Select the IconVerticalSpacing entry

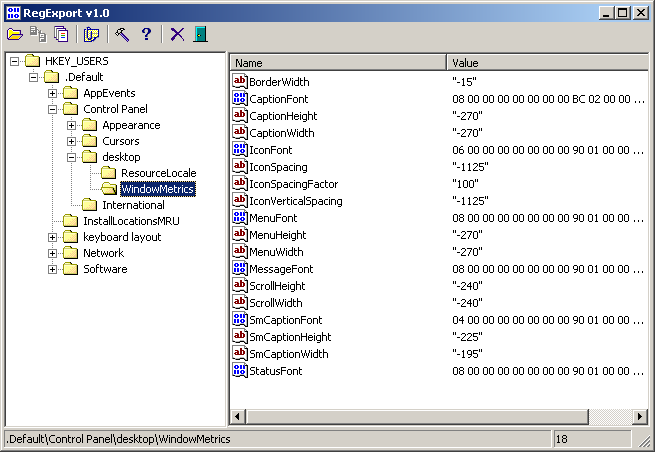[x=295, y=201]
